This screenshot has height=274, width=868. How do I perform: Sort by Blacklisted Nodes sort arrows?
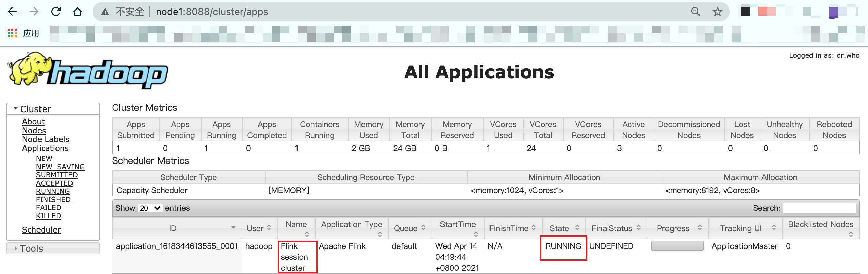coord(851,234)
